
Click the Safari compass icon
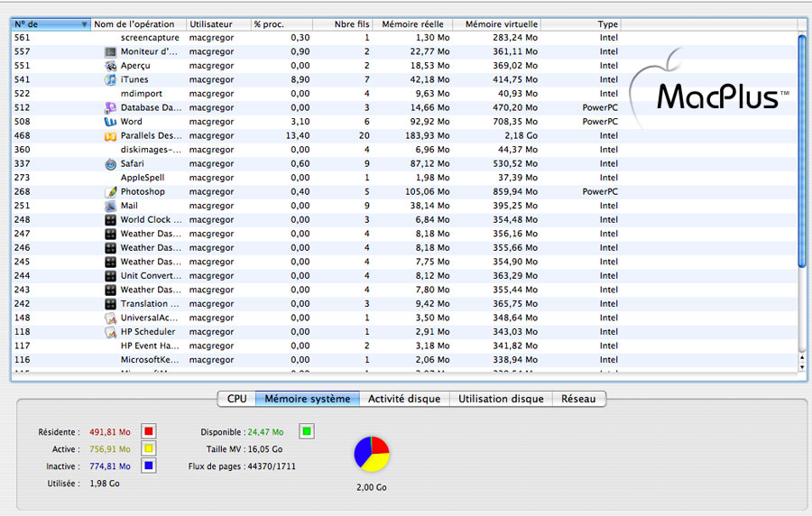110,164
